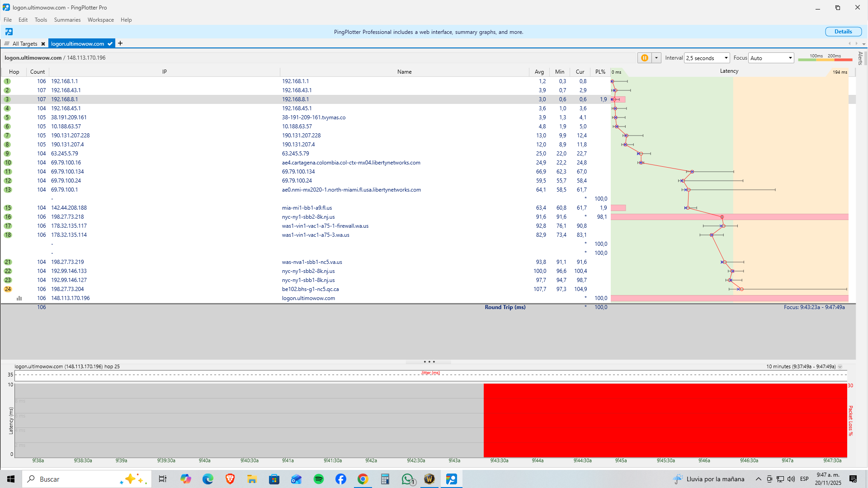Image resolution: width=868 pixels, height=488 pixels.
Task: Add a new target tab with plus
Action: tap(120, 43)
